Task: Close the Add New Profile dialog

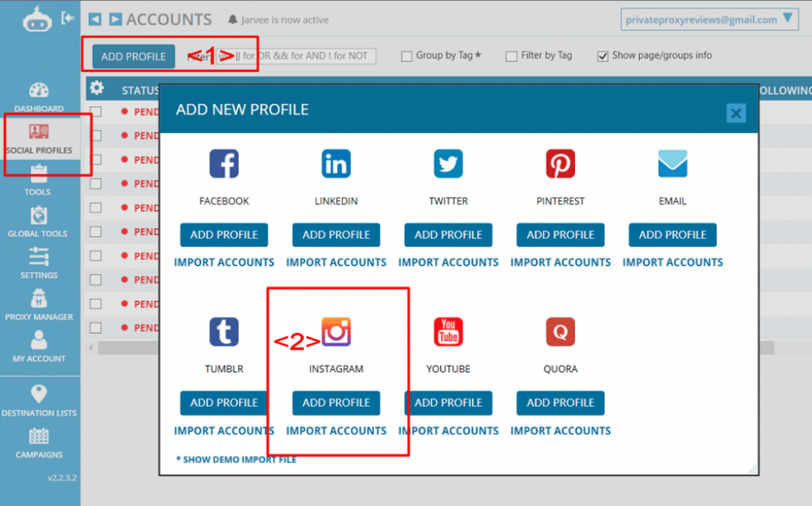Action: pos(736,113)
